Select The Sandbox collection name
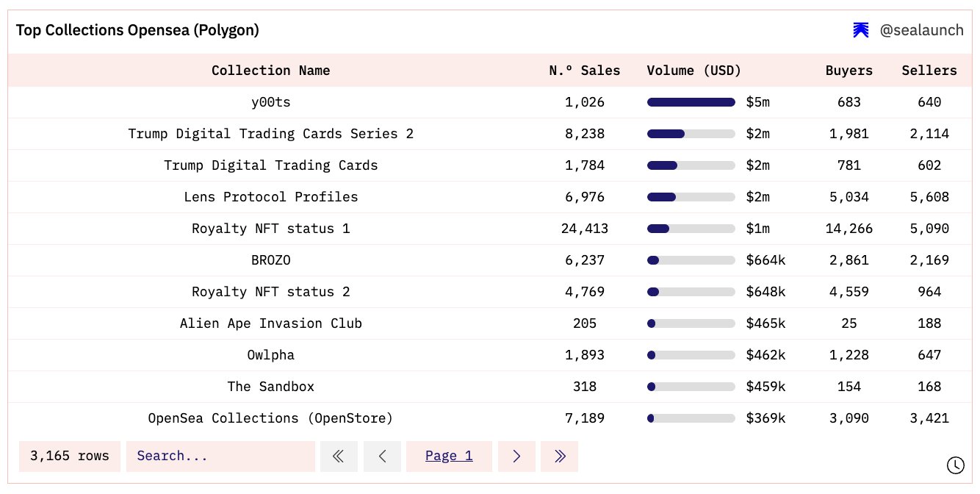The width and height of the screenshot is (980, 494). tap(271, 387)
